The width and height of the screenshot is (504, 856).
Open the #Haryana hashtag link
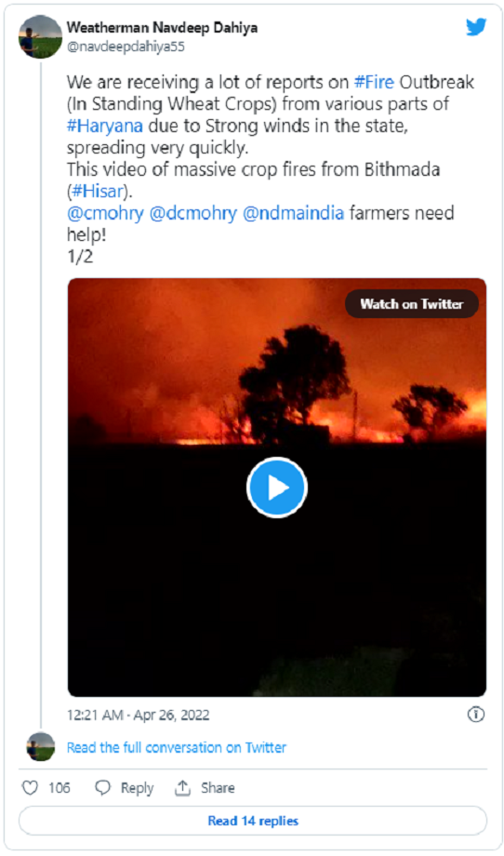[105, 127]
